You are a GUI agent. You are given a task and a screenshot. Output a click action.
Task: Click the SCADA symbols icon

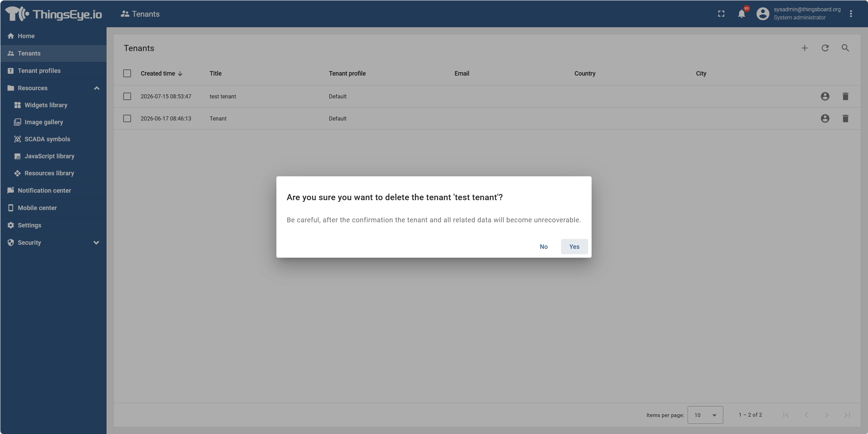tap(18, 139)
